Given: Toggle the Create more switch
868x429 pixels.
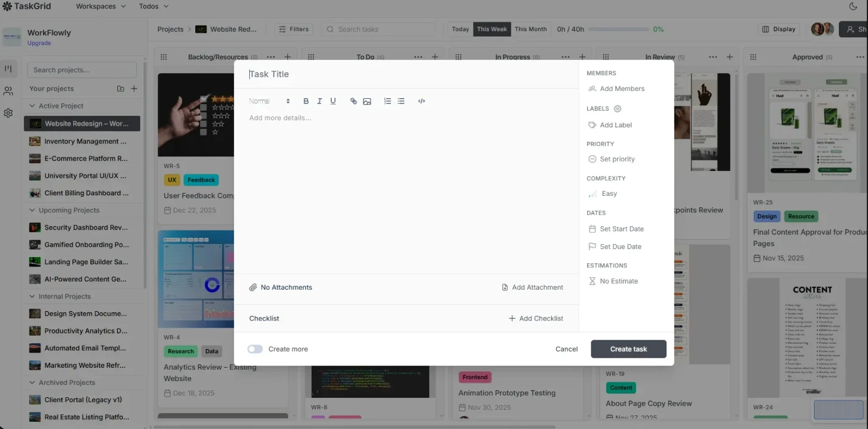Looking at the screenshot, I should click(255, 349).
